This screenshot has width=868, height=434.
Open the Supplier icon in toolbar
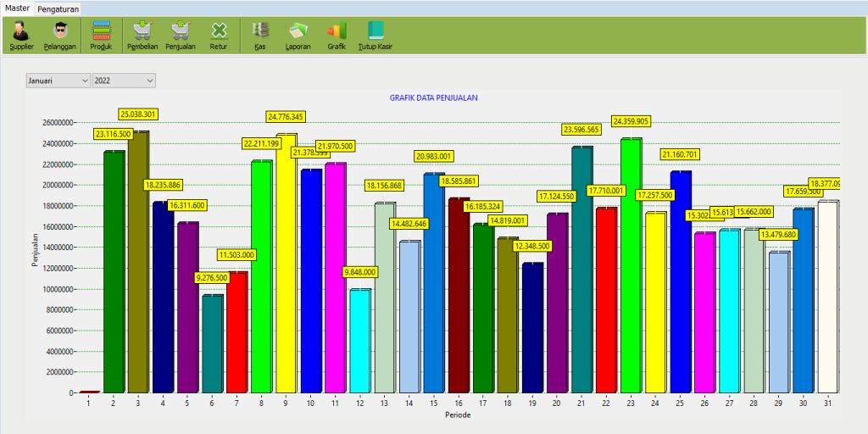tap(21, 36)
